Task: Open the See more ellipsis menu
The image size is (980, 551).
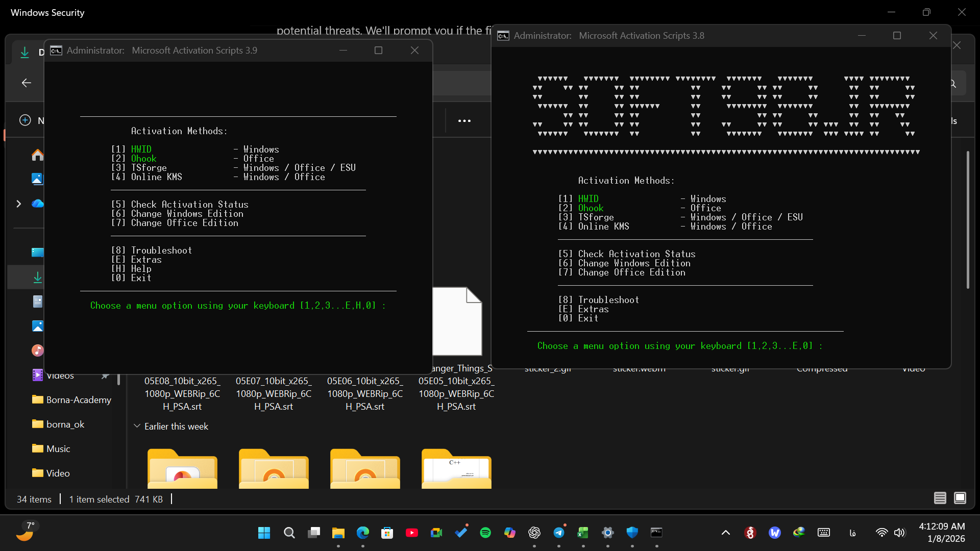Action: (x=464, y=121)
